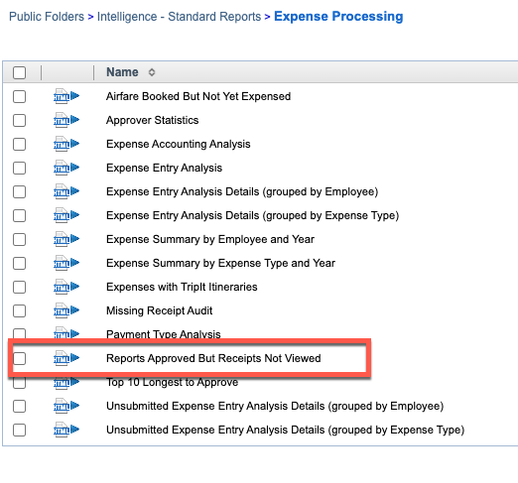Viewport: 518px width, 483px height.
Task: Click HTML run icon for Airfare Booked But Not Yet Expensed
Action: coord(66,97)
